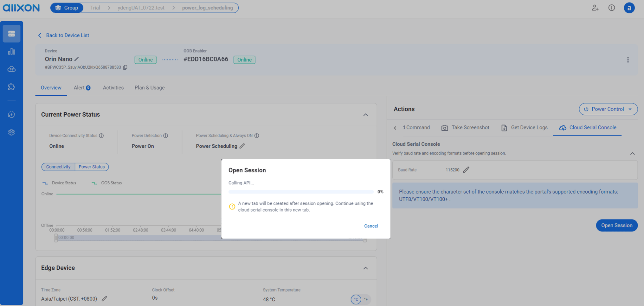Collapse the Edge Device section
The height and width of the screenshot is (306, 644).
pos(365,268)
